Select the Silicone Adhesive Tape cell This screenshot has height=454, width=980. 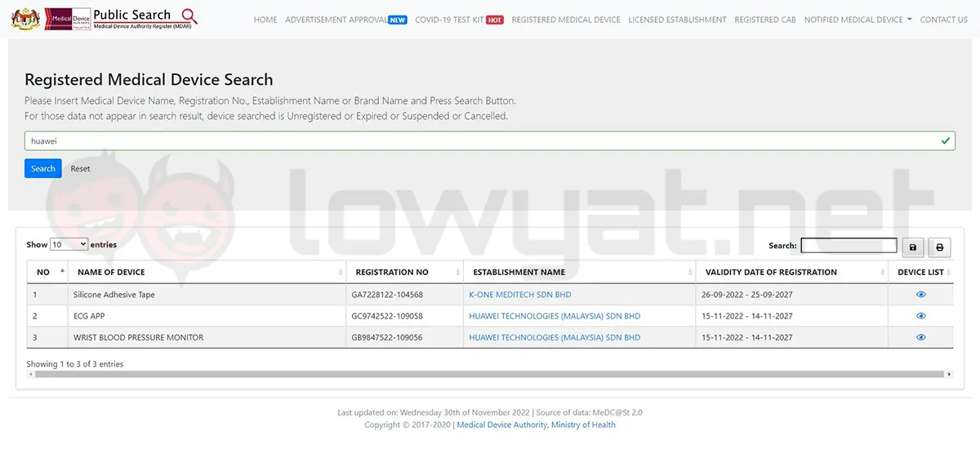point(207,295)
